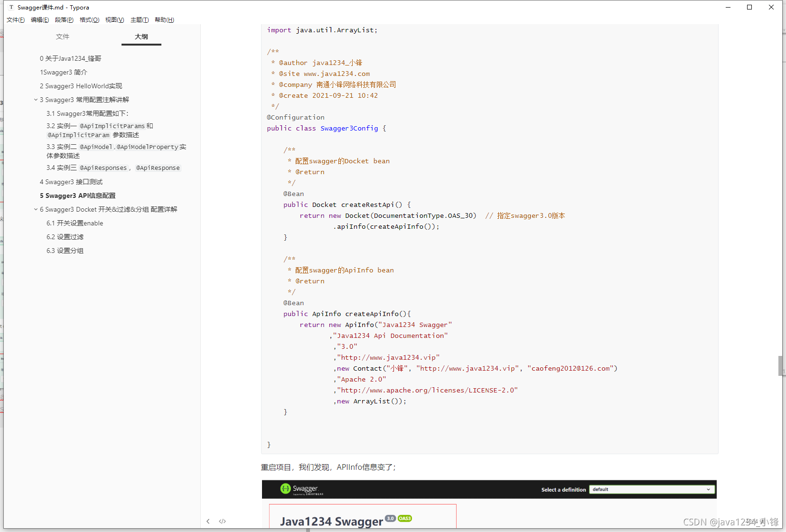
Task: Click the Swagger logo in the screenshot image
Action: [x=302, y=489]
